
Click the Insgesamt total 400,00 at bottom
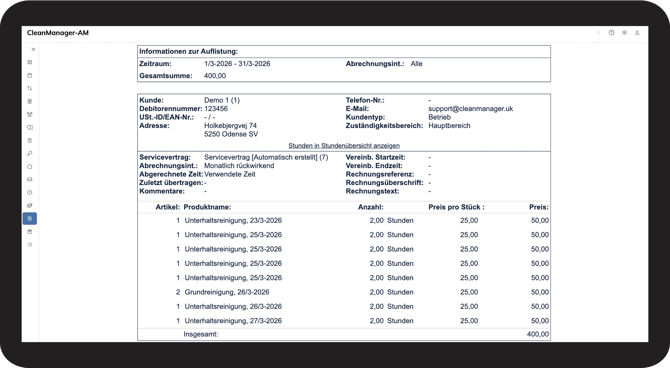538,334
